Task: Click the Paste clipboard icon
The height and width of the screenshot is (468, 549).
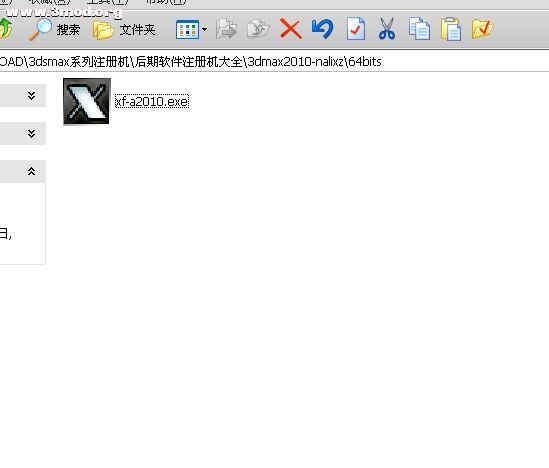Action: pos(451,29)
